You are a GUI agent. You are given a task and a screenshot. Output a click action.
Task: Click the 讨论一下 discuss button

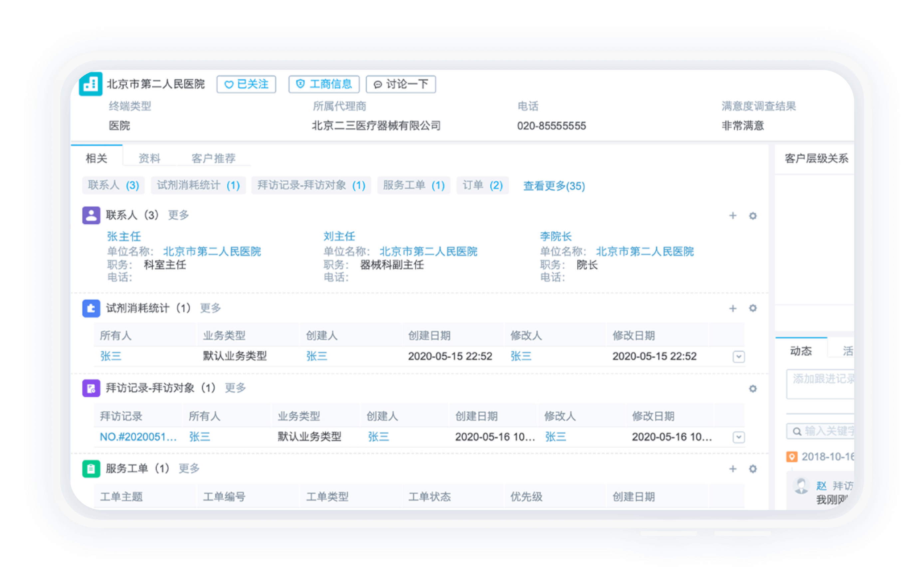point(401,84)
